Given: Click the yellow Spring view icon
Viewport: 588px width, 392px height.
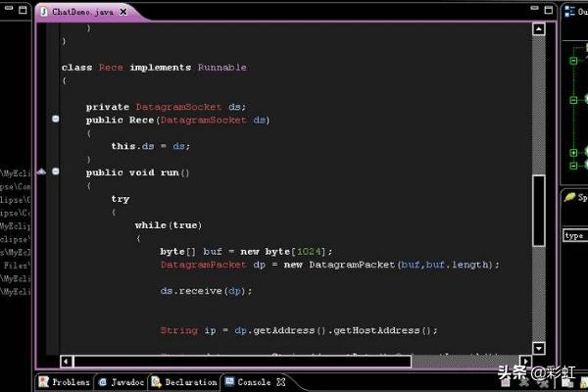Looking at the screenshot, I should (x=570, y=197).
